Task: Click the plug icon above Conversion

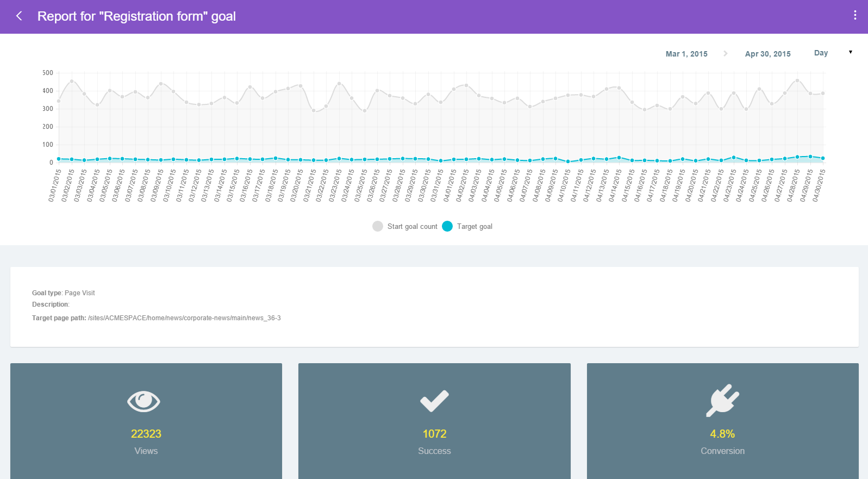Action: 722,401
